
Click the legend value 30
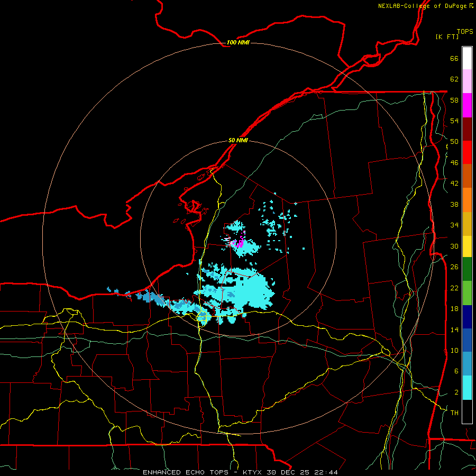(x=454, y=246)
